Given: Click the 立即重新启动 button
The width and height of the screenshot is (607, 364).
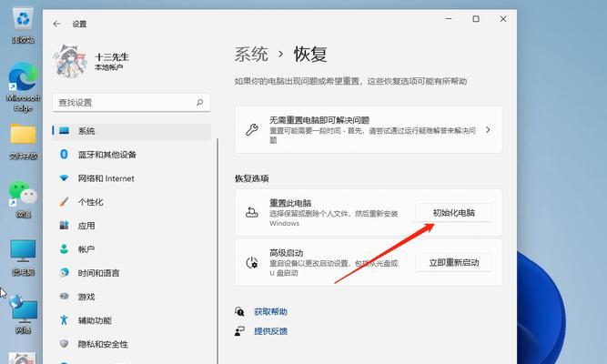Looking at the screenshot, I should pyautogui.click(x=454, y=263).
